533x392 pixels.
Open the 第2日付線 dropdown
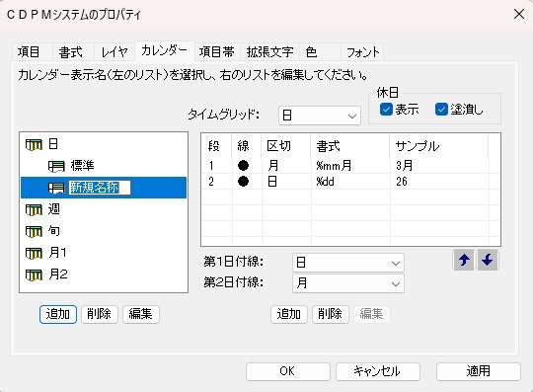(x=348, y=283)
